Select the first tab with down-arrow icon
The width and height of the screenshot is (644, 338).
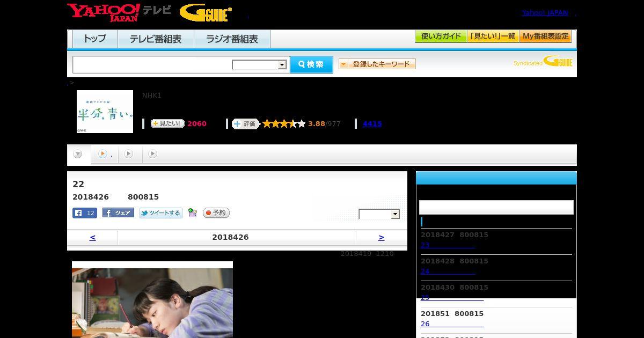[78, 154]
